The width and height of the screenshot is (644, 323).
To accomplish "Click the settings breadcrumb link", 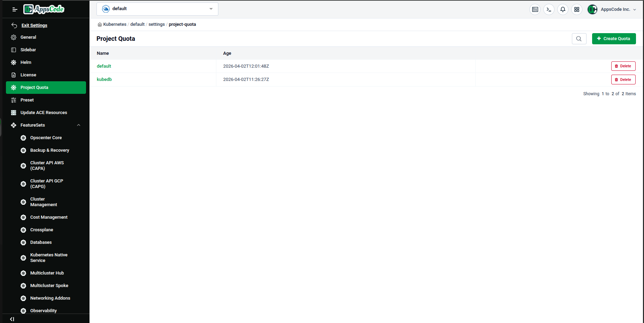I will [x=156, y=24].
